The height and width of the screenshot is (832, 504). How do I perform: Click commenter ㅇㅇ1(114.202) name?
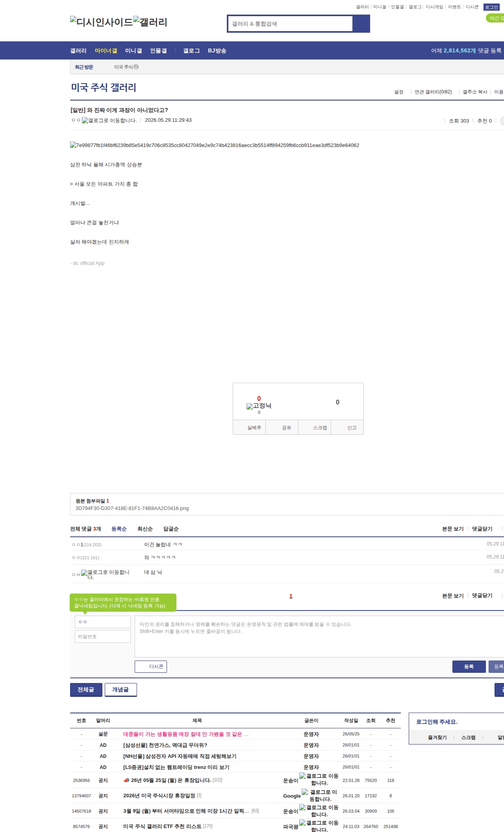click(x=87, y=545)
